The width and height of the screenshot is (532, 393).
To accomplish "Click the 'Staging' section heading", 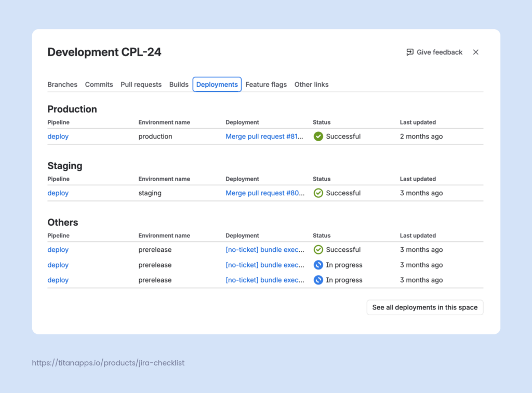I will pyautogui.click(x=65, y=166).
